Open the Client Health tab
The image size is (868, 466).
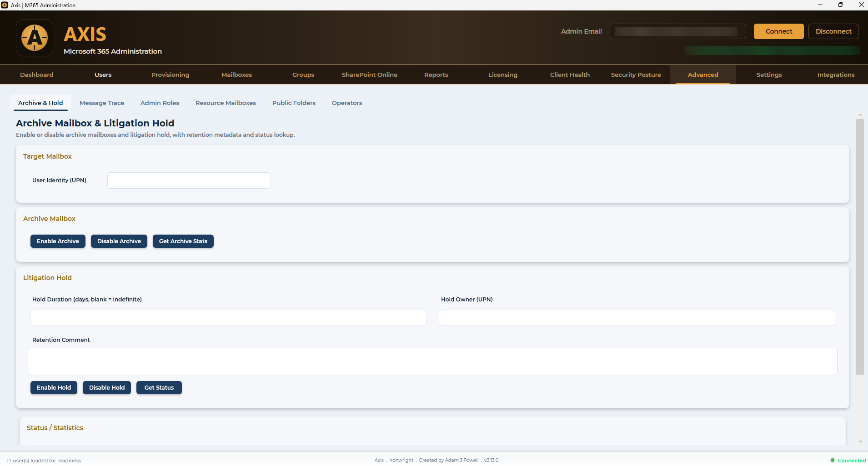[x=570, y=75]
